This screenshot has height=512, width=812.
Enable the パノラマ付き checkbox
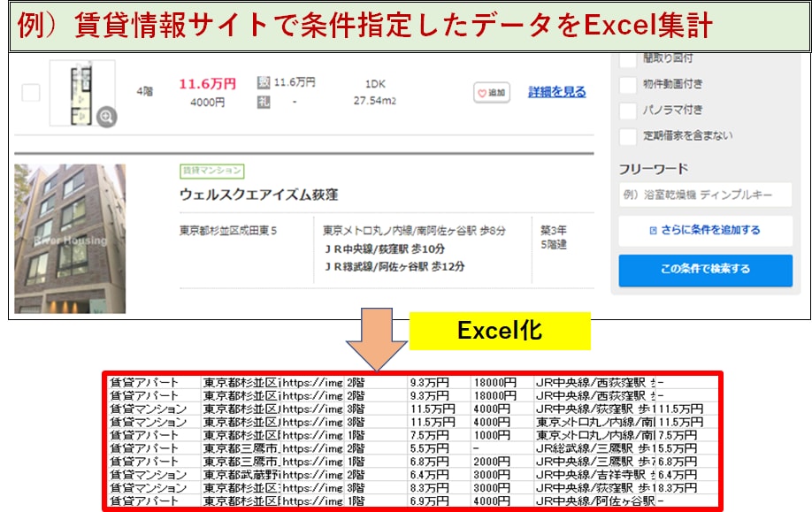pyautogui.click(x=628, y=111)
